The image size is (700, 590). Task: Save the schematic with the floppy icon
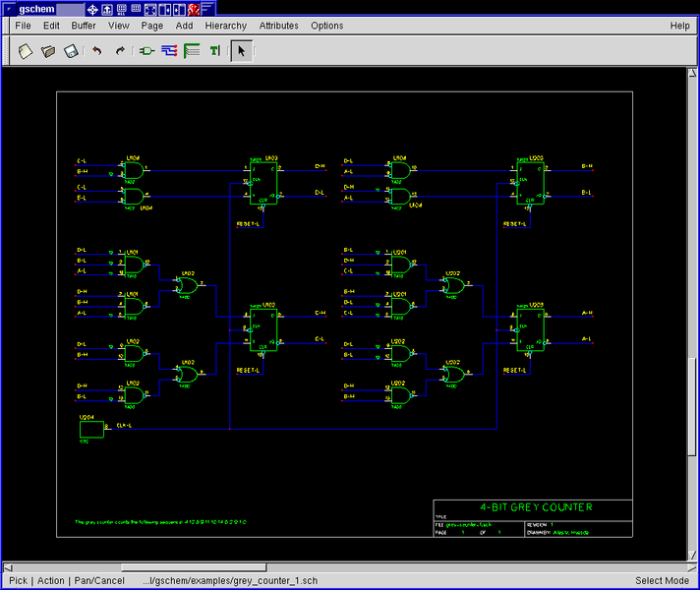(x=71, y=51)
